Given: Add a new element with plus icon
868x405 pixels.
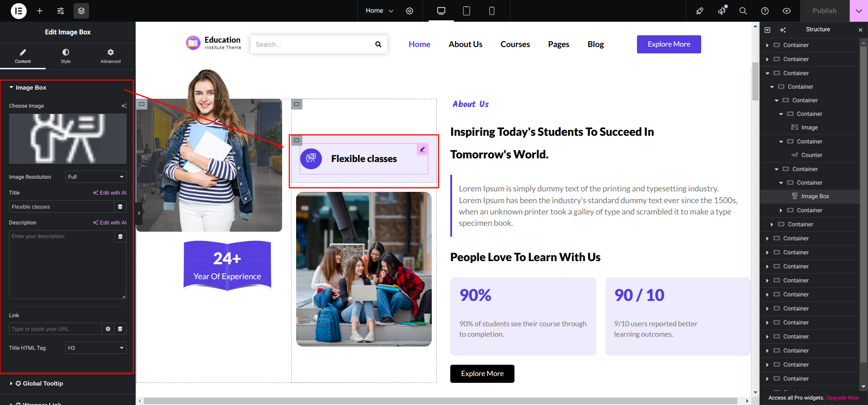Looking at the screenshot, I should coord(40,11).
